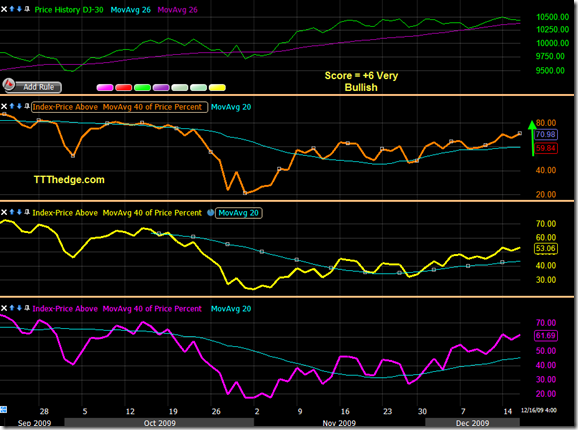The width and height of the screenshot is (578, 430).
Task: Select the purple MovAvg 26 label
Action: 177,10
